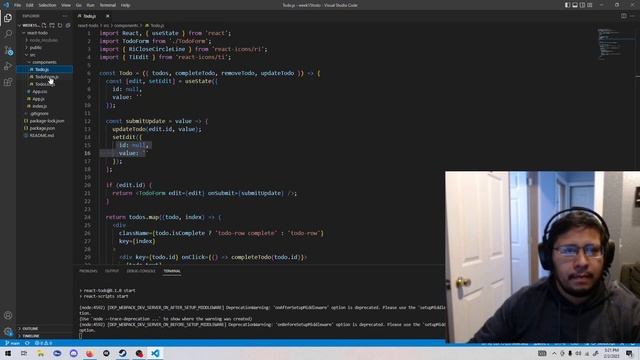Open the Terminal menu
The width and height of the screenshot is (640, 360).
[x=107, y=5]
